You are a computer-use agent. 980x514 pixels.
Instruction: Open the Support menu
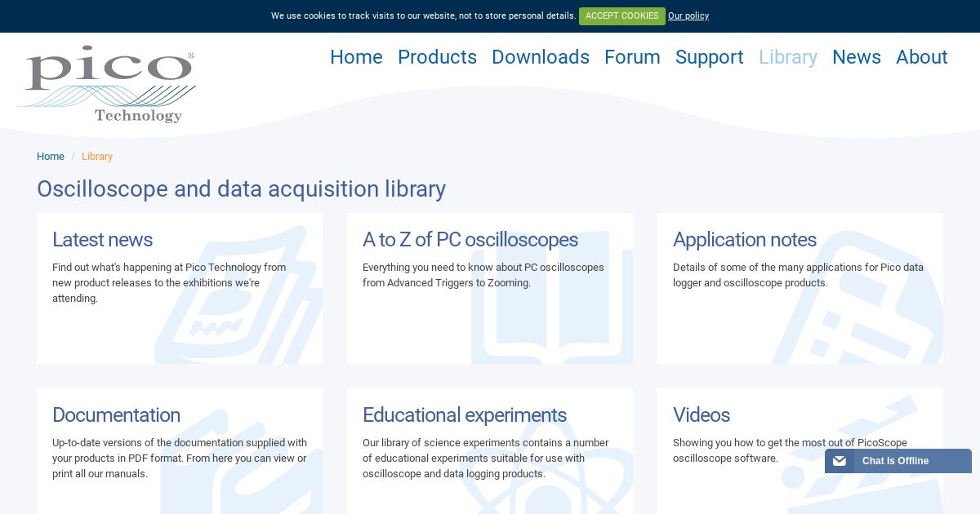point(710,57)
